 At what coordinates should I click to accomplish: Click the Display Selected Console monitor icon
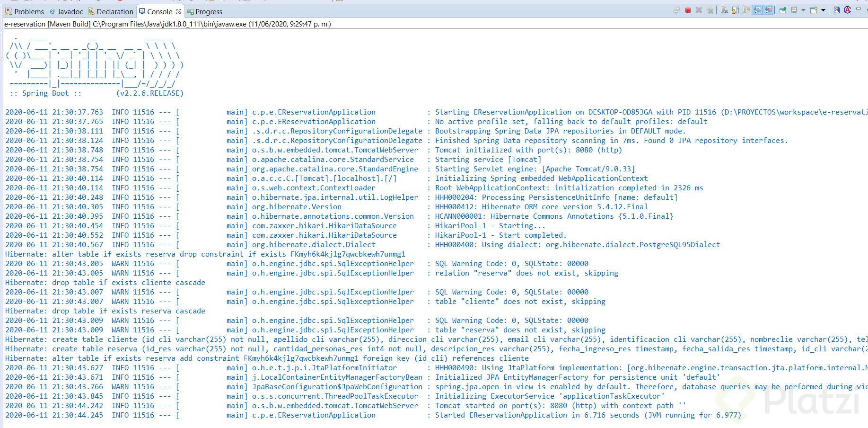794,10
